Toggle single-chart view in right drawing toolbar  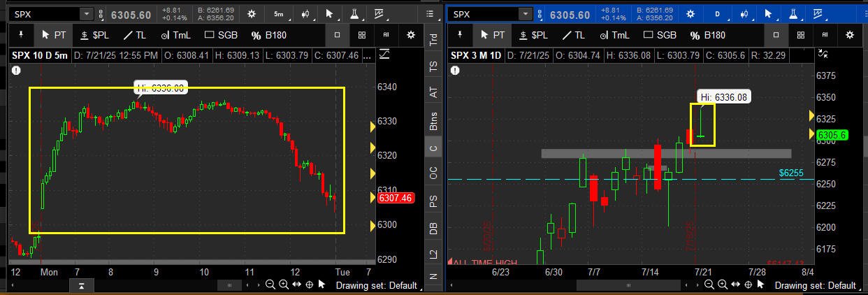[776, 35]
